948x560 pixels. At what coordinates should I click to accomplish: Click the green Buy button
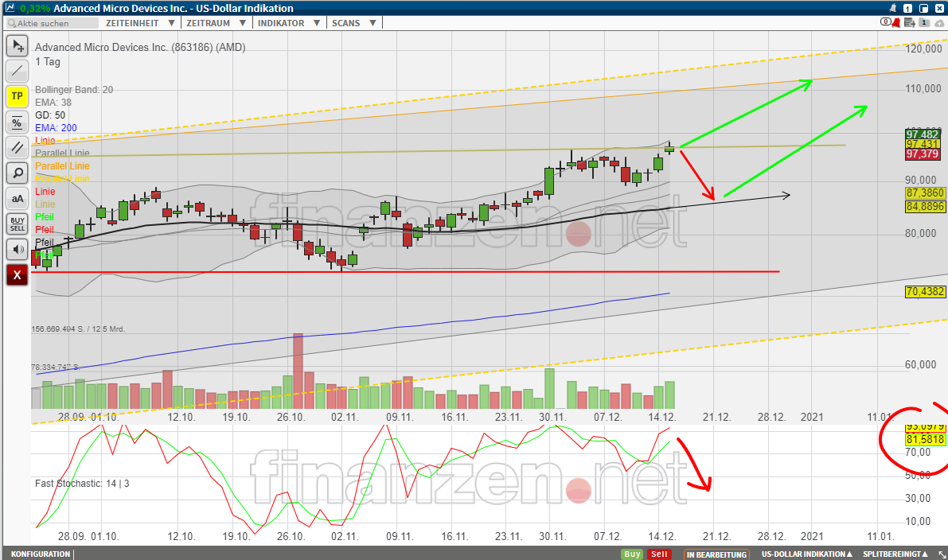pyautogui.click(x=633, y=554)
